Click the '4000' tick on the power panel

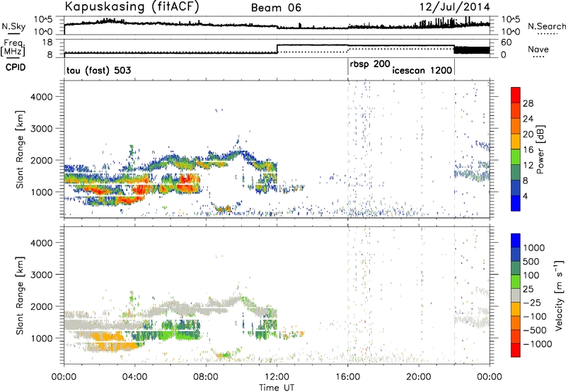pyautogui.click(x=42, y=97)
